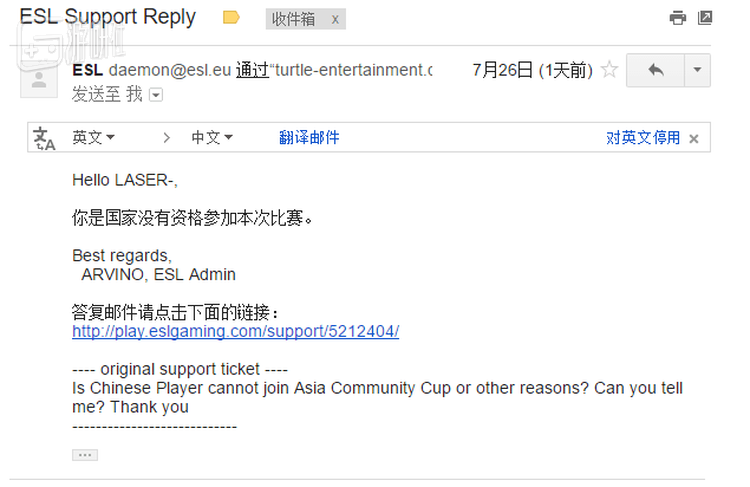Expand trimmed content with the ellipsis button

click(85, 455)
